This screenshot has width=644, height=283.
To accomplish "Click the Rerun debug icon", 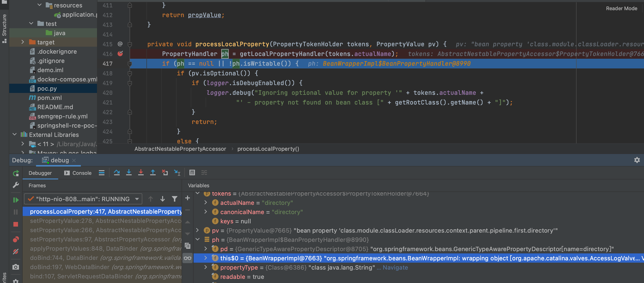I will 16,173.
